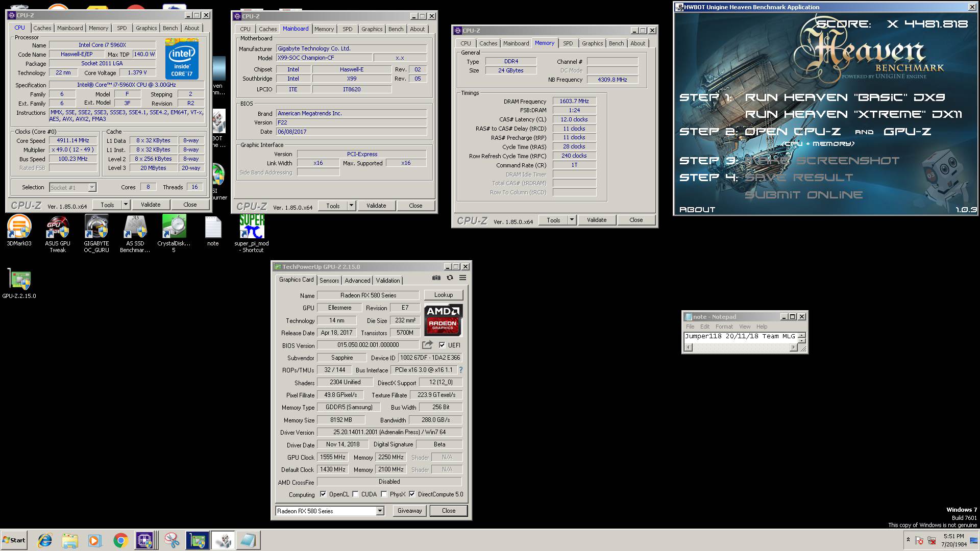Click the Close button in GPU-Z

click(x=449, y=511)
